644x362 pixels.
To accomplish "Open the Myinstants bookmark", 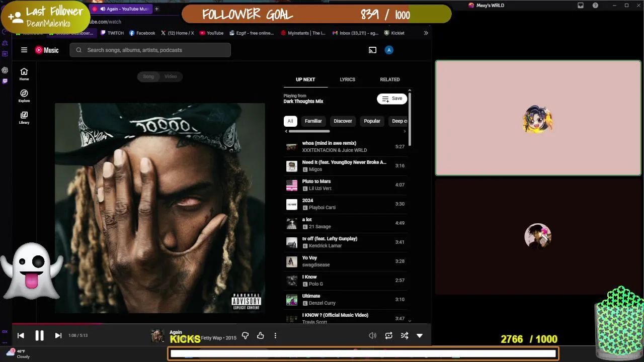I will click(x=303, y=33).
